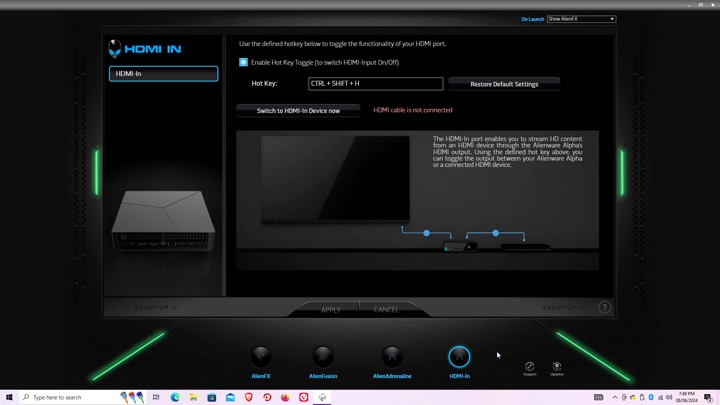Open the AlienFX module
Image resolution: width=720 pixels, height=405 pixels.
(261, 357)
